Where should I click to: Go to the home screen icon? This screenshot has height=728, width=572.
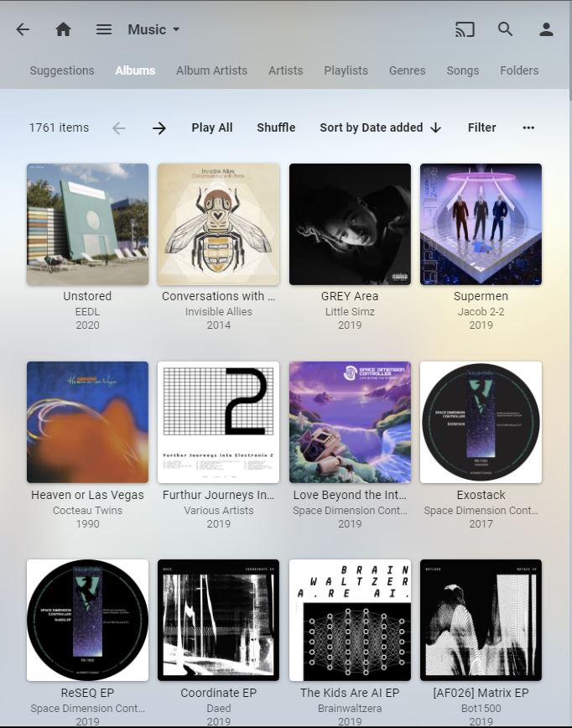point(63,29)
